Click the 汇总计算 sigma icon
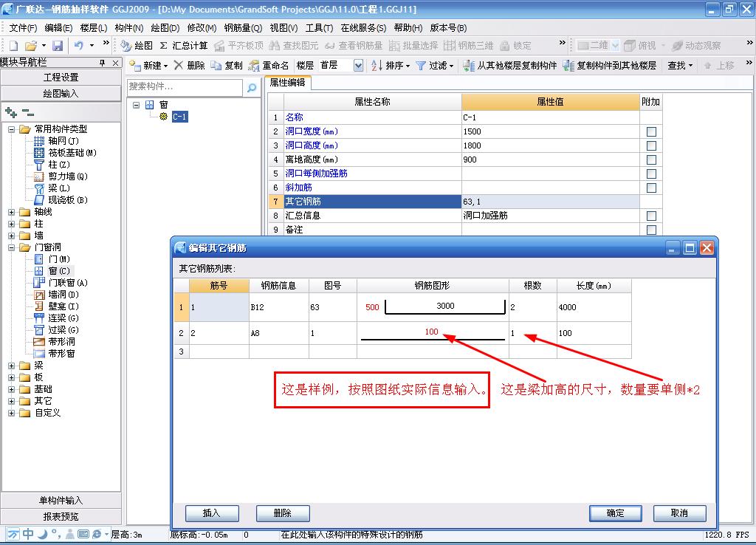Viewport: 756px width, 545px height. click(164, 45)
